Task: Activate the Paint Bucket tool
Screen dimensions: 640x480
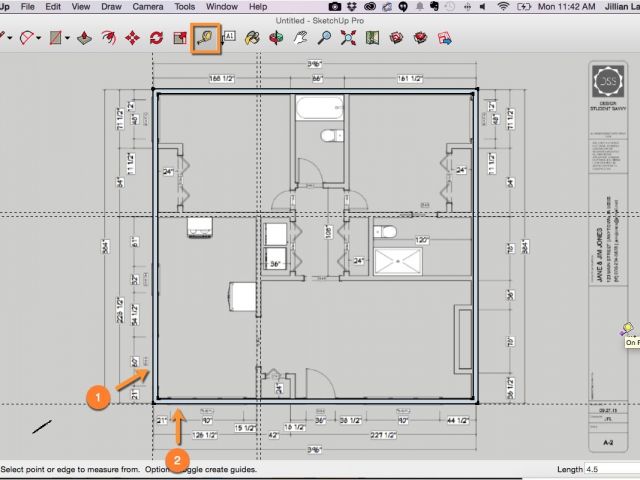Action: point(253,39)
